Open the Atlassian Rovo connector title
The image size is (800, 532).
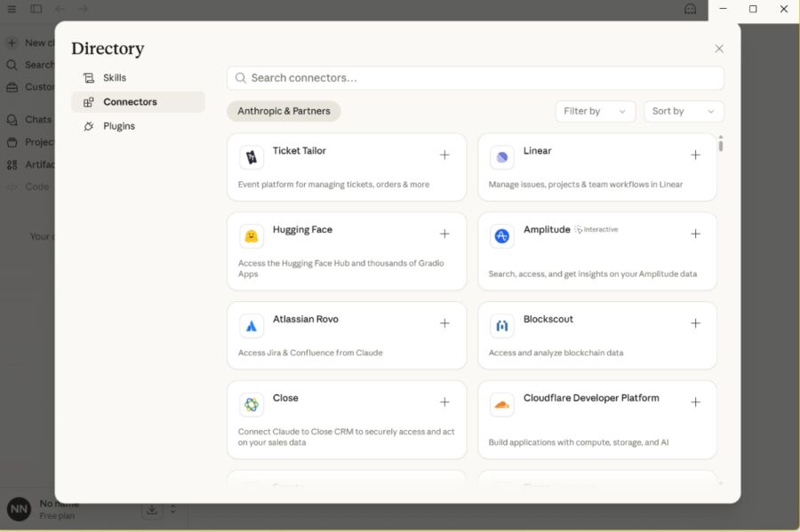(305, 319)
